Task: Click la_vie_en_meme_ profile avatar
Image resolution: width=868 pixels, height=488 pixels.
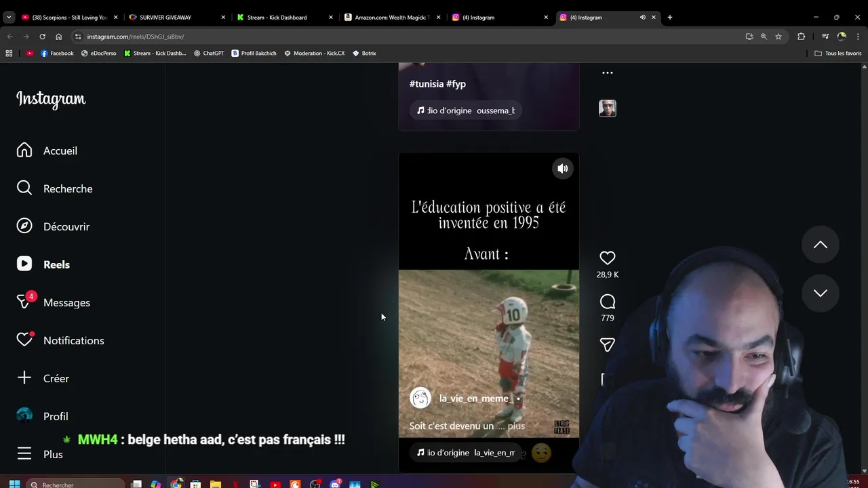Action: tap(420, 398)
